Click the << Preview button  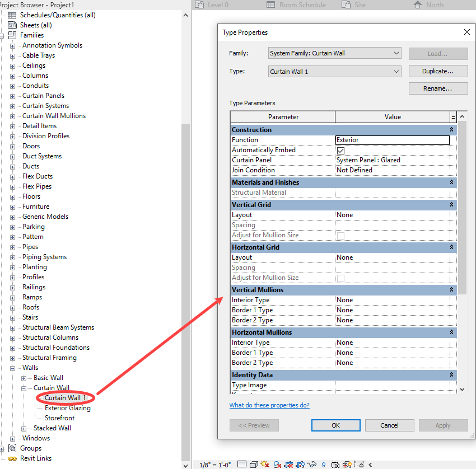(x=254, y=425)
